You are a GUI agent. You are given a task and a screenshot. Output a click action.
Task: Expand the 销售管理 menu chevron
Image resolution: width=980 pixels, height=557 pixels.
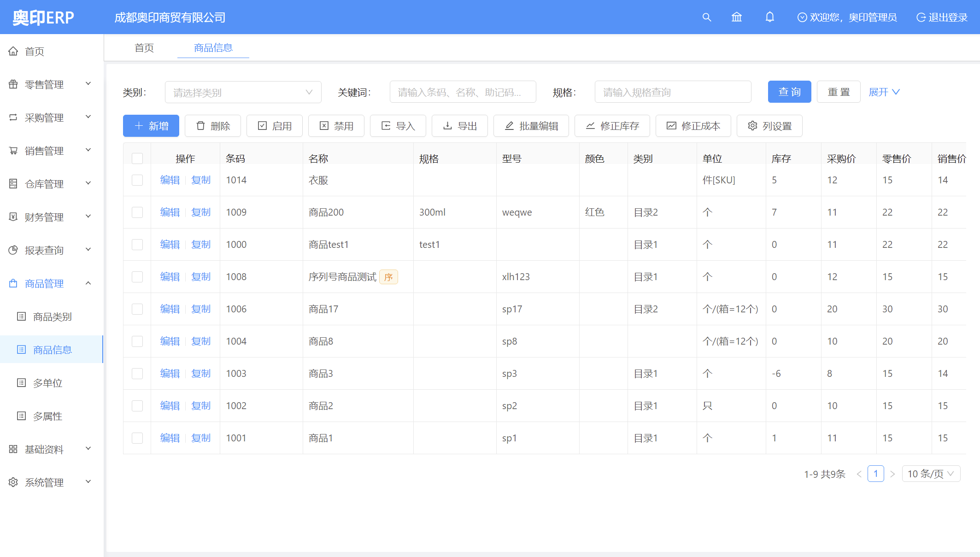pos(88,150)
